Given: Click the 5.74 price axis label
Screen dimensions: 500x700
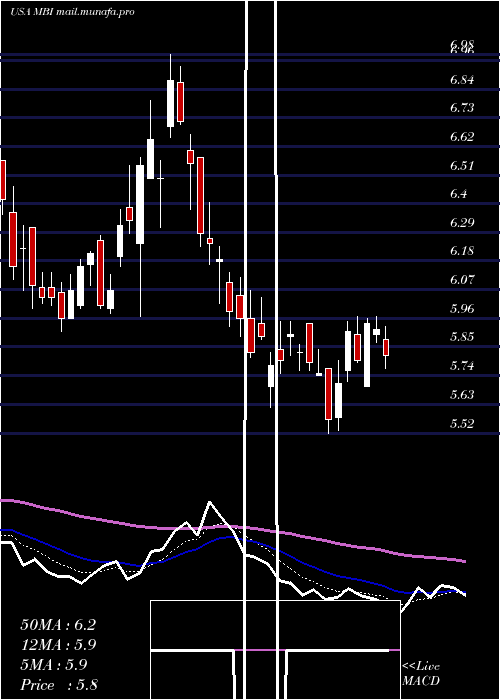Looking at the screenshot, I should point(462,366).
